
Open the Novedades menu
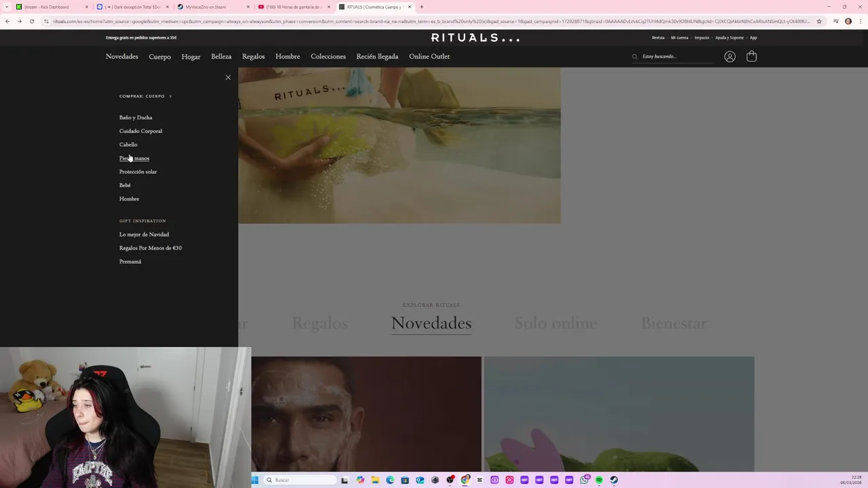(x=122, y=56)
